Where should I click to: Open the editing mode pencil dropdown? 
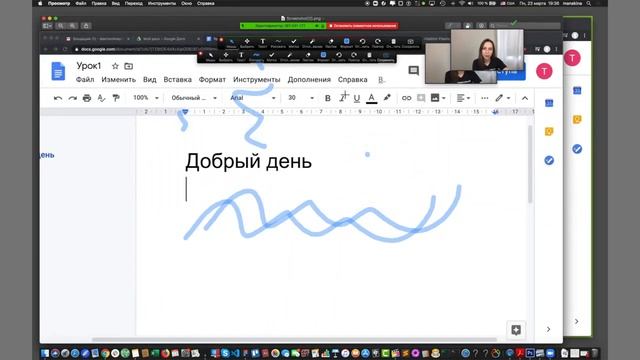click(503, 98)
